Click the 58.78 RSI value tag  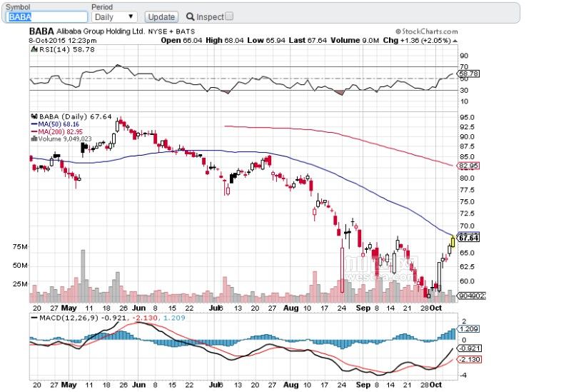pos(468,74)
